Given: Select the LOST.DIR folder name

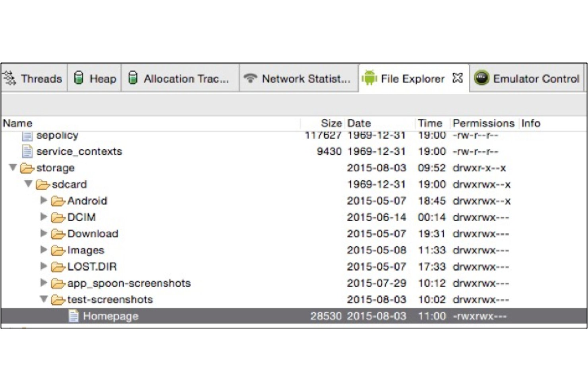Looking at the screenshot, I should [x=92, y=266].
